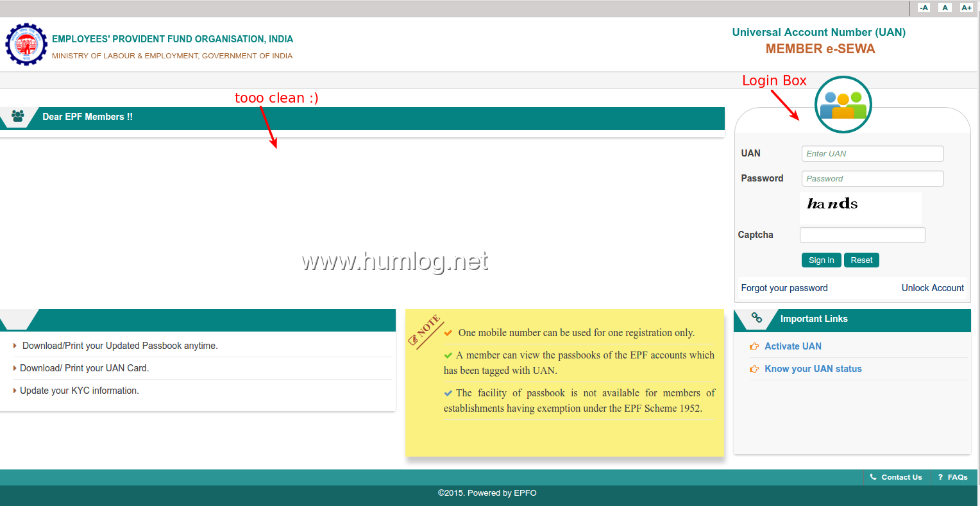Open Contact Us in the footer
Viewport: 980px width, 506px height.
tap(901, 477)
